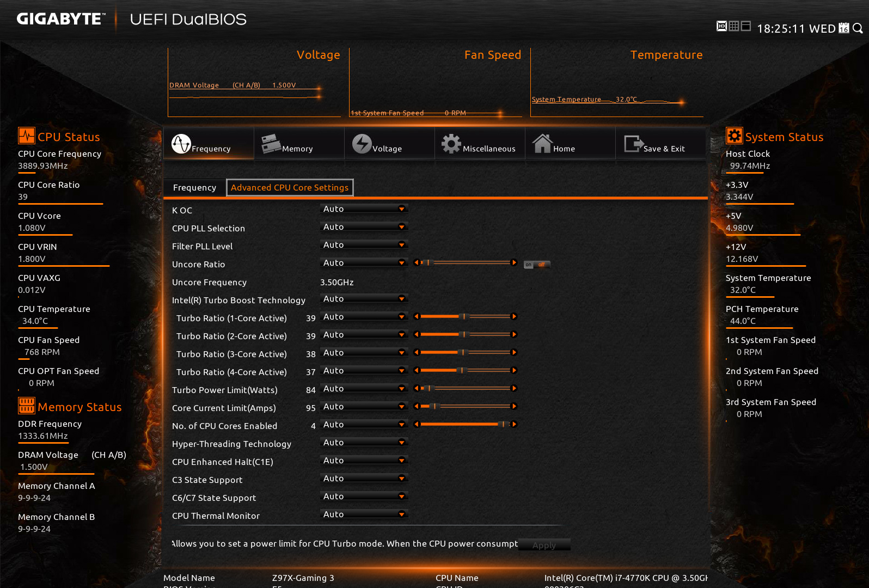Increase Turbo Power Limit right arrow
This screenshot has width=869, height=588.
513,388
